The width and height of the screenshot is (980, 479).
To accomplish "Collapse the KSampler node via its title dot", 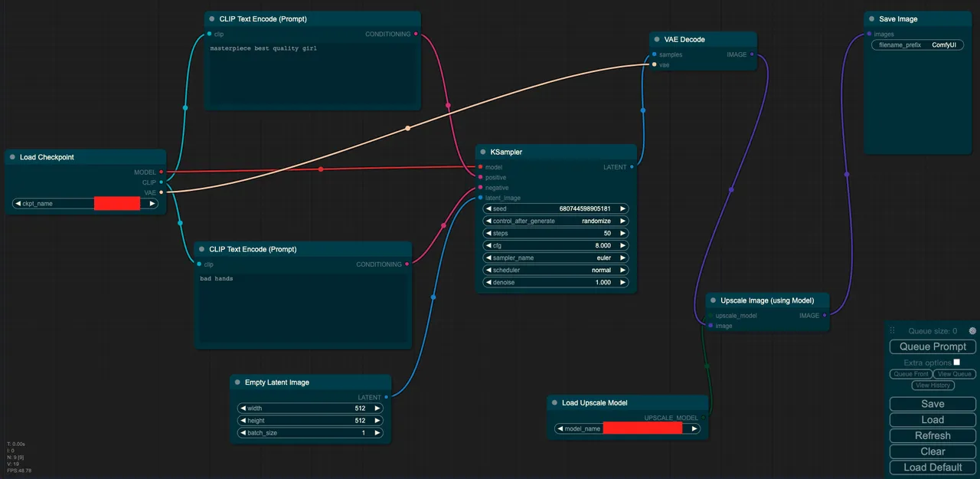I will [482, 152].
